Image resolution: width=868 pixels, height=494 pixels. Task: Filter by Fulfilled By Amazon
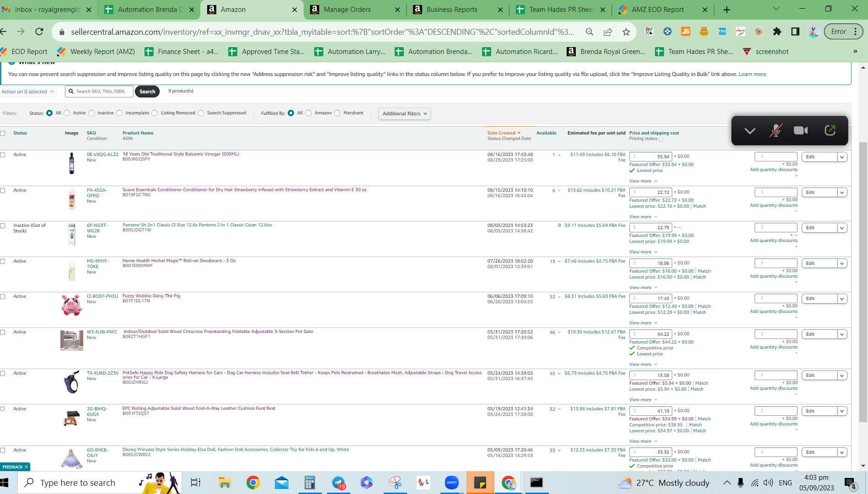pyautogui.click(x=309, y=113)
